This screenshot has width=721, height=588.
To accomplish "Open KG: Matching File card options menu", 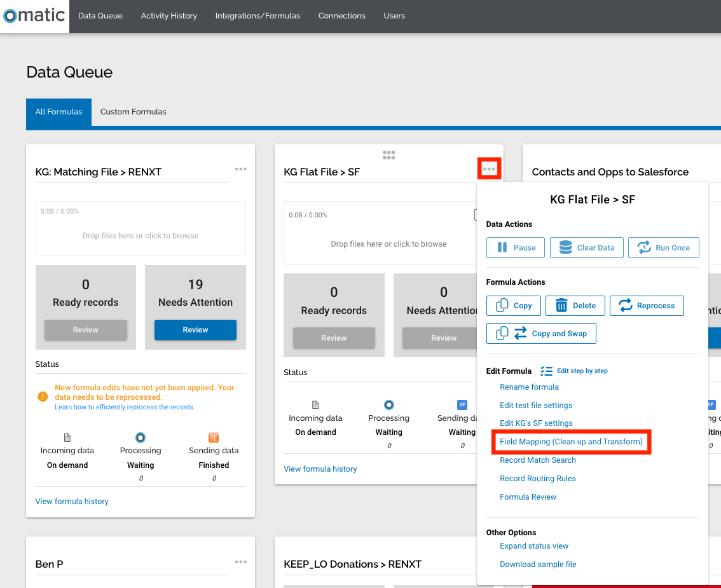I will click(240, 169).
